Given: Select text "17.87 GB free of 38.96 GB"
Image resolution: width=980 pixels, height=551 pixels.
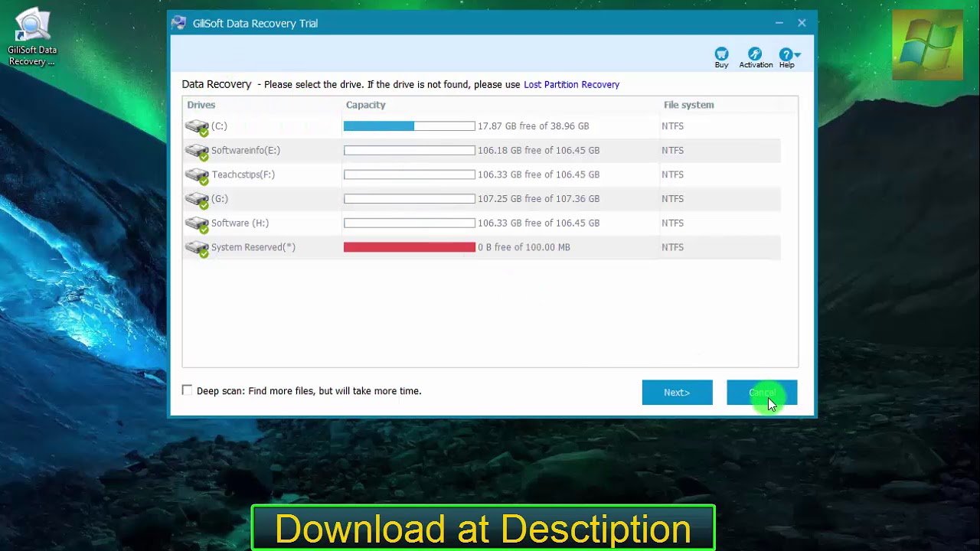Looking at the screenshot, I should [x=533, y=126].
